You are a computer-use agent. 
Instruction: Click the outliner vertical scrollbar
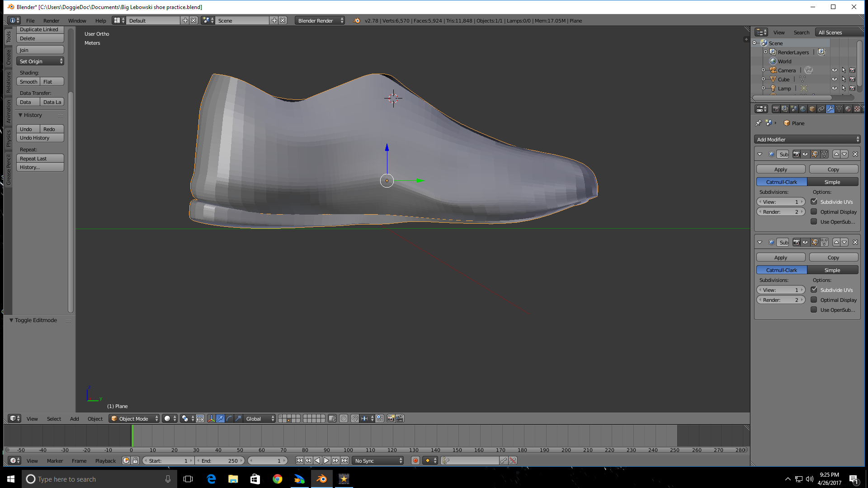[859, 63]
